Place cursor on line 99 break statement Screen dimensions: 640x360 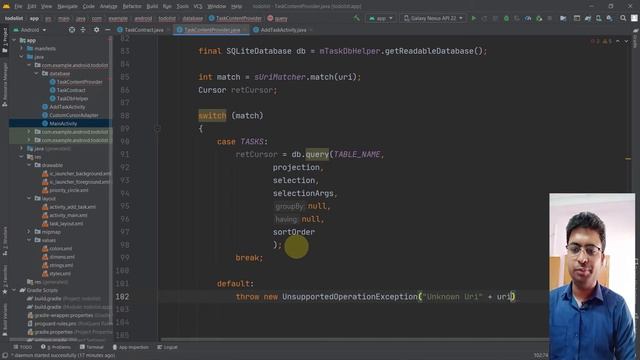pyautogui.click(x=249, y=258)
